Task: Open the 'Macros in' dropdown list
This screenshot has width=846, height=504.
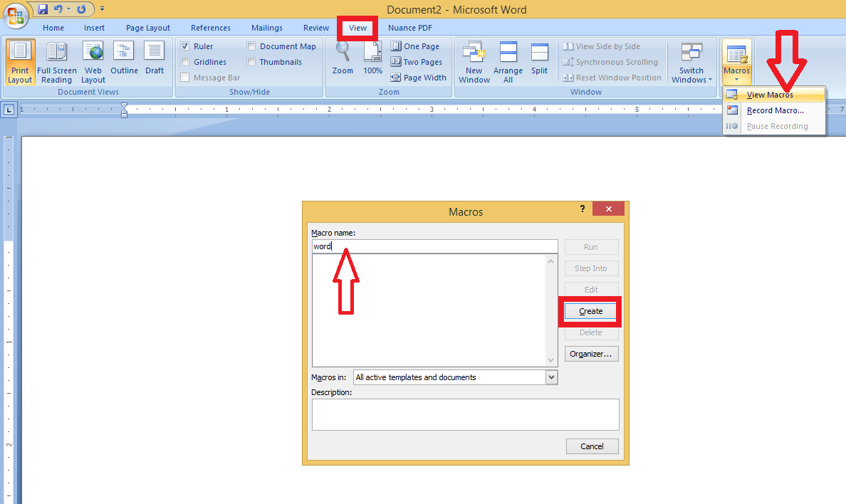Action: pyautogui.click(x=551, y=377)
